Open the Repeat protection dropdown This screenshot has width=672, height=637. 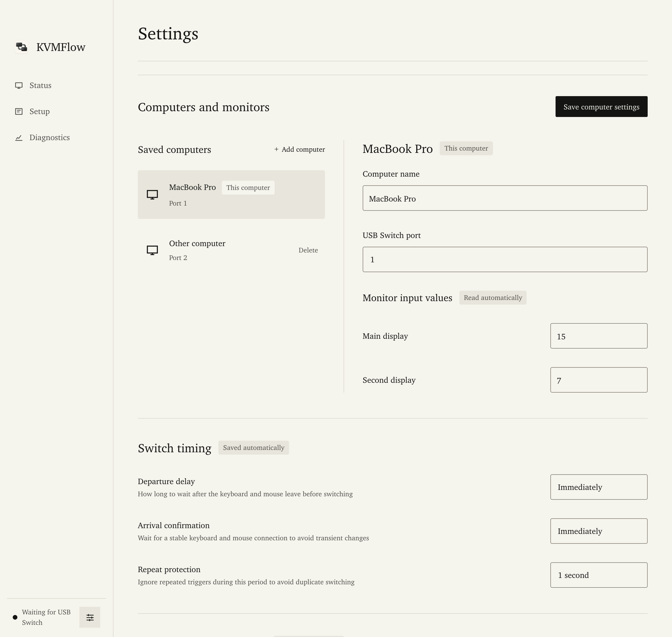coord(599,575)
